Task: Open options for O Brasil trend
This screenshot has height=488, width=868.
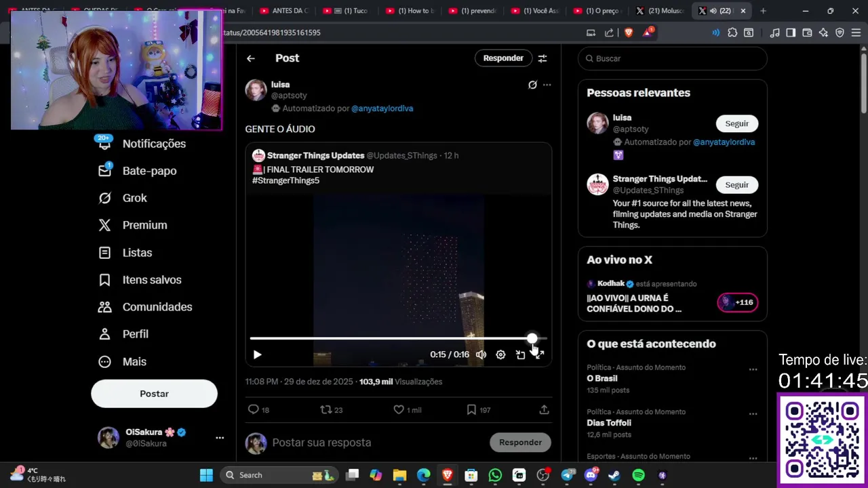Action: click(753, 369)
